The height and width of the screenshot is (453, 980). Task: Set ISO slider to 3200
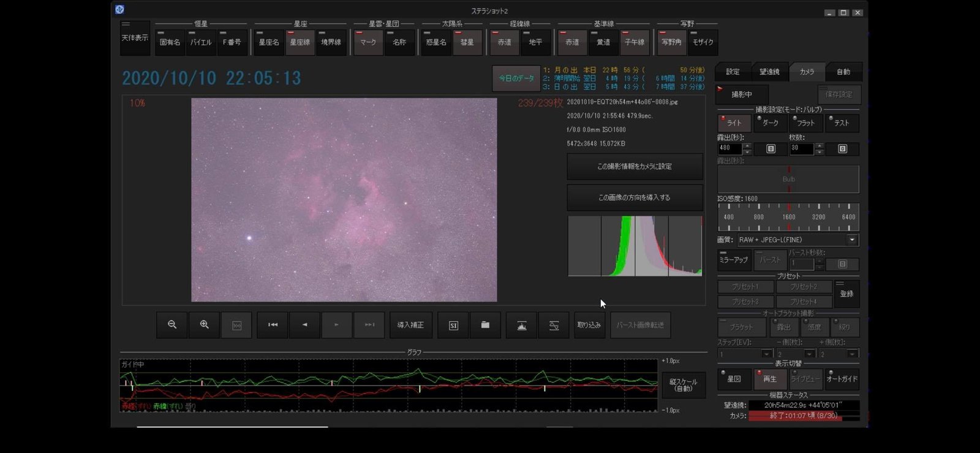pos(819,216)
